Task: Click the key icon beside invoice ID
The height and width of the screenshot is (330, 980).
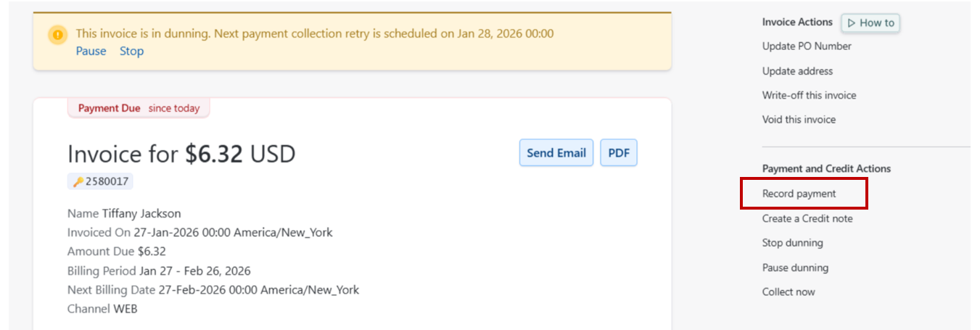Action: click(78, 182)
